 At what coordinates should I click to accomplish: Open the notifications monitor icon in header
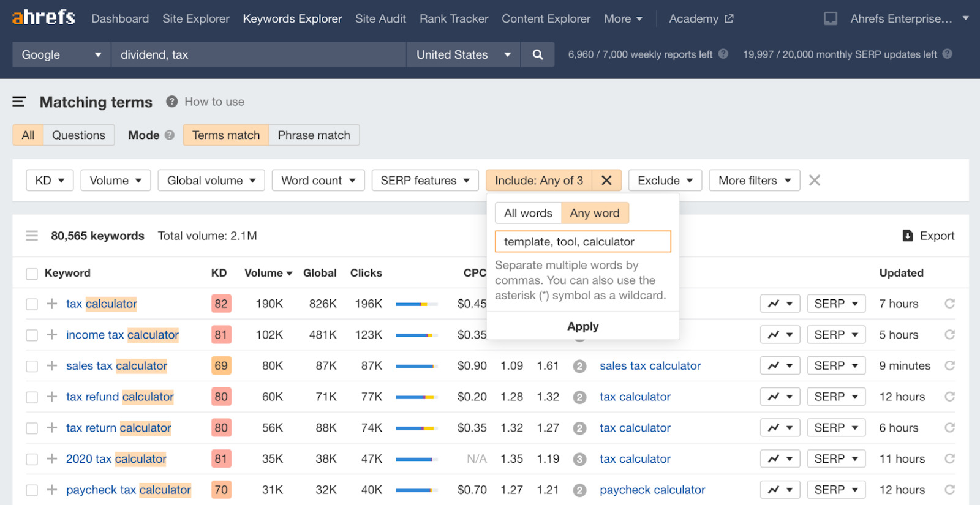(x=831, y=19)
